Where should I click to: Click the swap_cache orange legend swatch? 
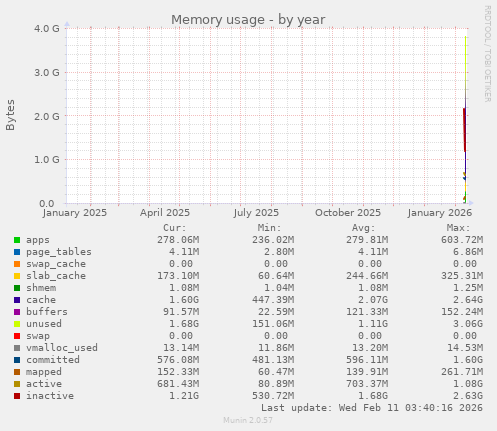click(17, 264)
